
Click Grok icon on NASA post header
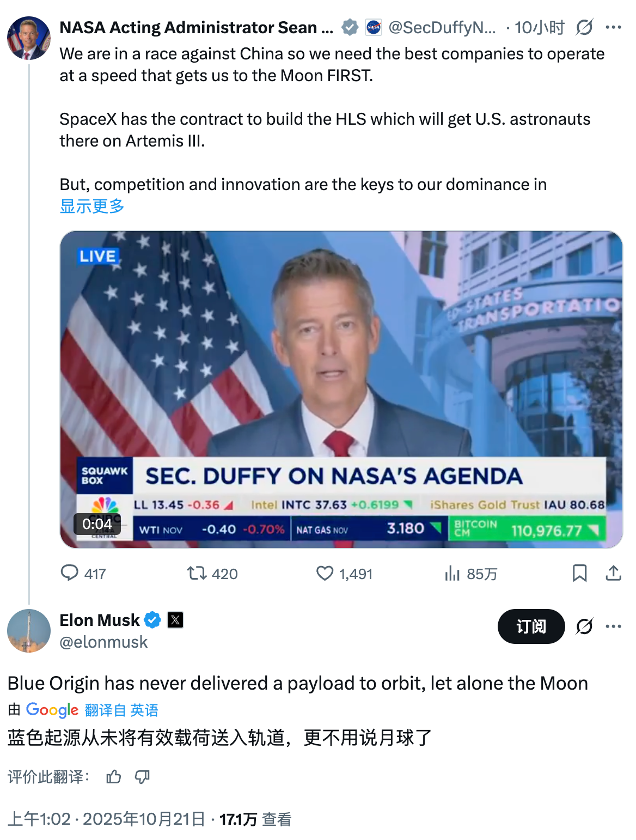pyautogui.click(x=584, y=27)
